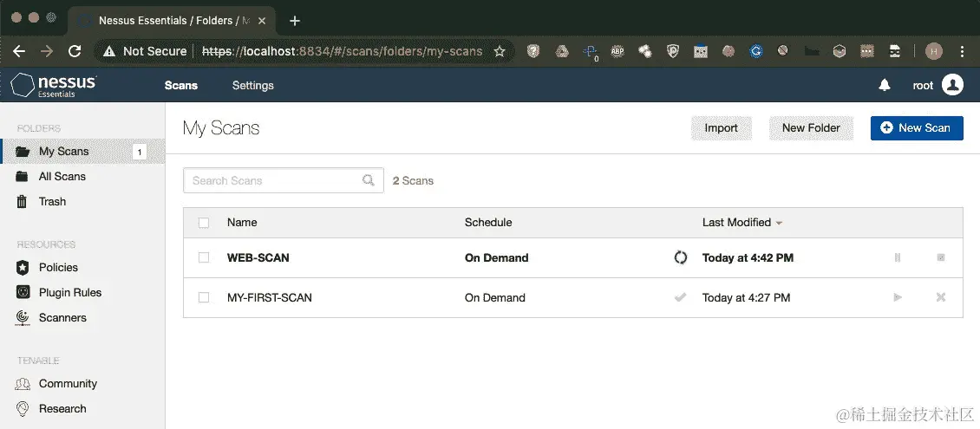Delete MY-FIRST-SCAN with the X icon
The image size is (980, 429).
click(941, 297)
